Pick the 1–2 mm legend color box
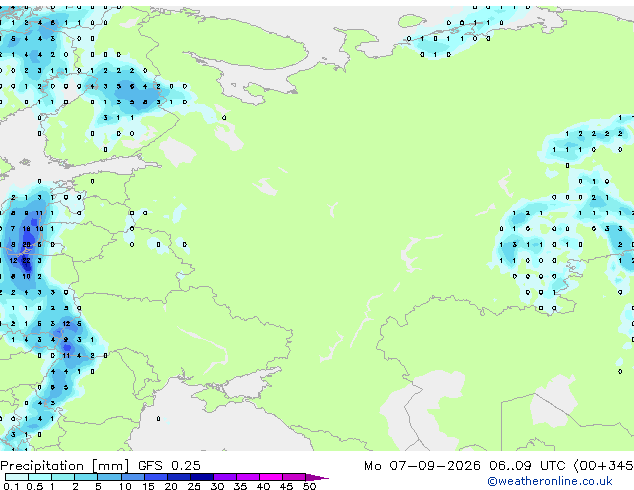634x490 pixels. (63, 477)
